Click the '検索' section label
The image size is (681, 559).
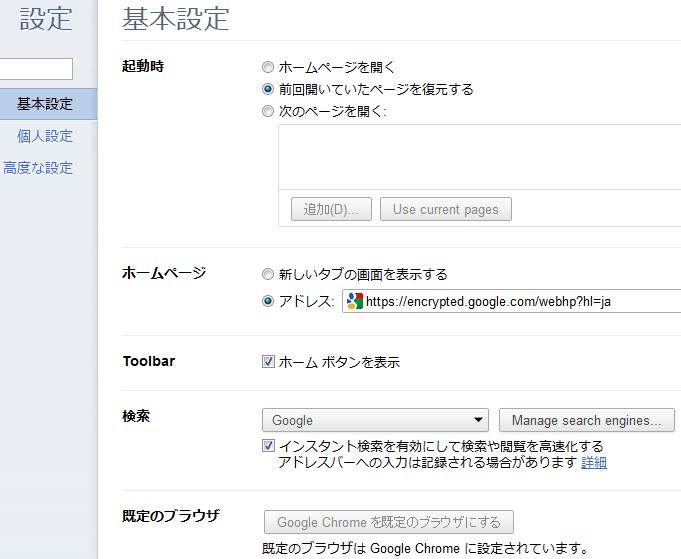coord(136,417)
